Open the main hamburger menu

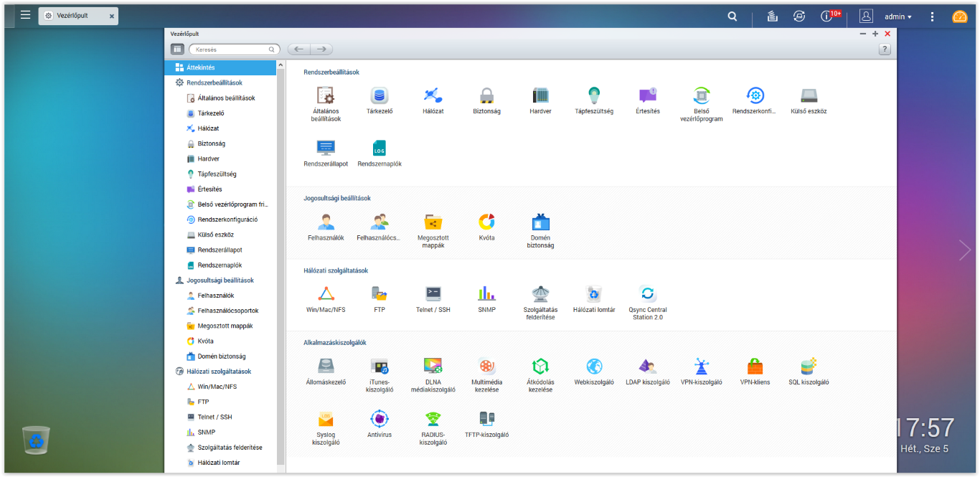[25, 15]
